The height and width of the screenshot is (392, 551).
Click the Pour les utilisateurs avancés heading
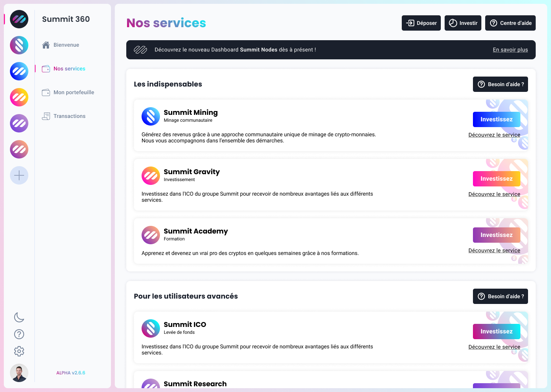pyautogui.click(x=186, y=296)
